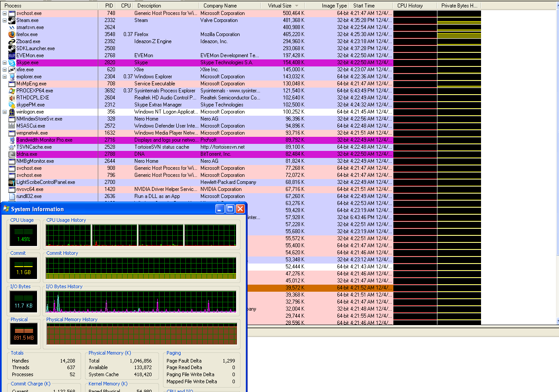This screenshot has width=559, height=392.
Task: Click the NMIndexStoreSvr.exe process icon
Action: point(12,119)
